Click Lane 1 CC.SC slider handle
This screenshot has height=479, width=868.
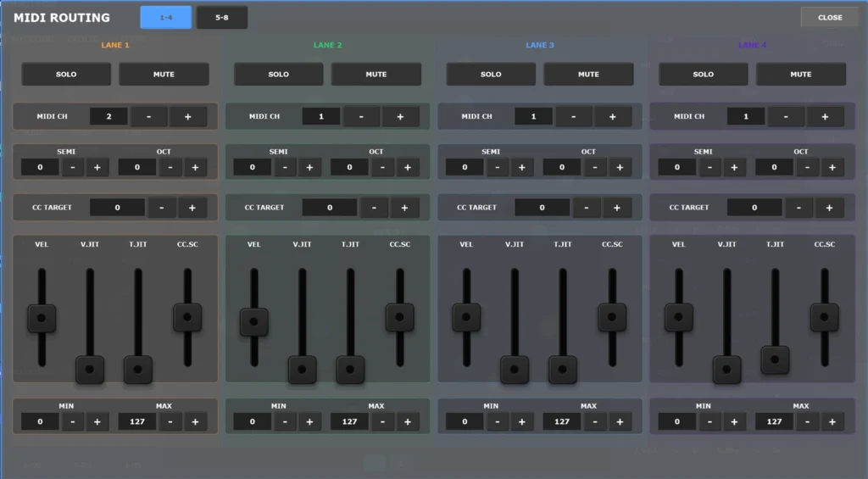(187, 317)
